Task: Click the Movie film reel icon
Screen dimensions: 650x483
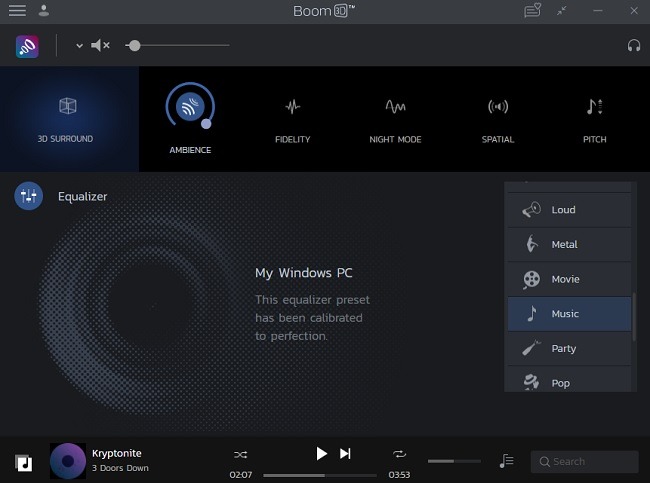Action: click(531, 279)
